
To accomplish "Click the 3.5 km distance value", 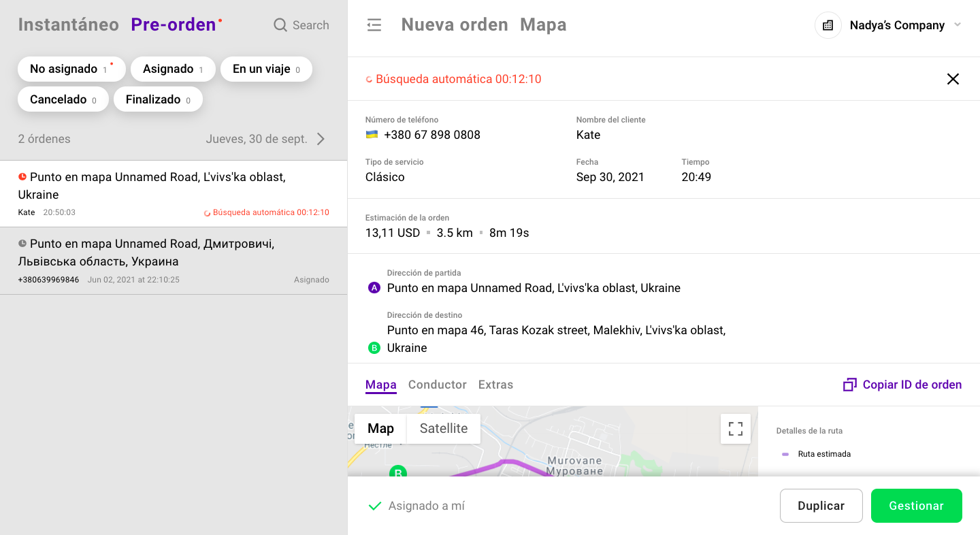I will [x=455, y=233].
